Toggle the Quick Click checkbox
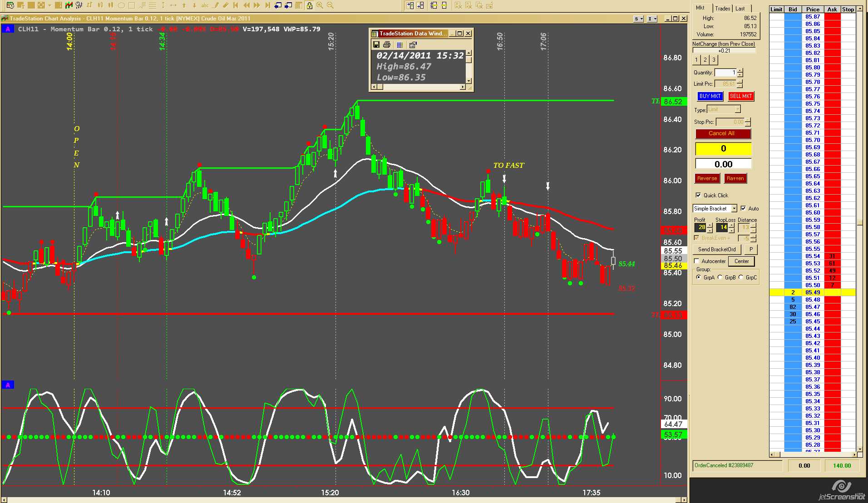The width and height of the screenshot is (868, 503). pyautogui.click(x=698, y=195)
